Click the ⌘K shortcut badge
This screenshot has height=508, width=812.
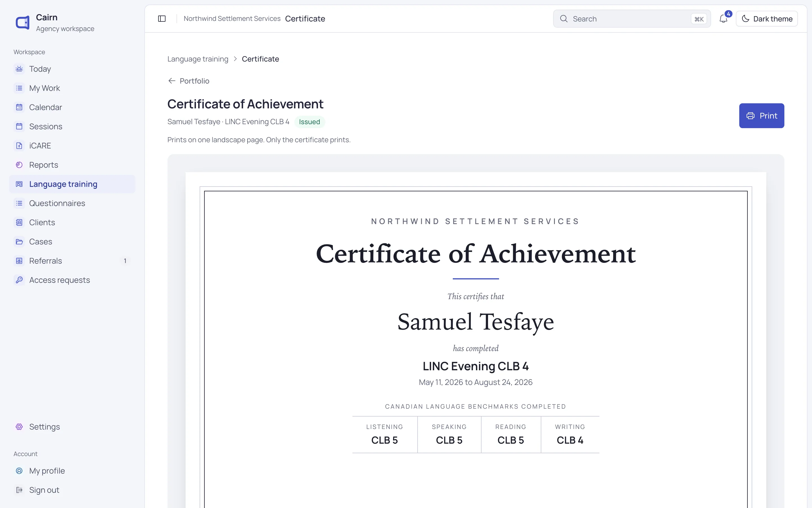click(699, 19)
